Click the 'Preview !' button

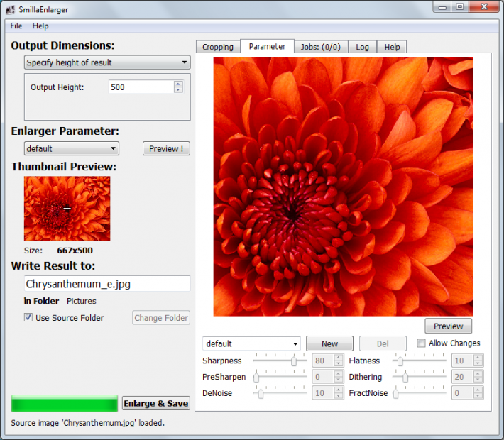166,148
